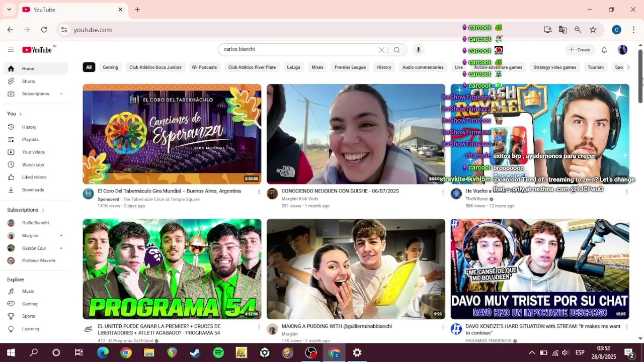Screen dimensions: 644x362
Task: Open a new Chrome tab
Action: click(137, 10)
